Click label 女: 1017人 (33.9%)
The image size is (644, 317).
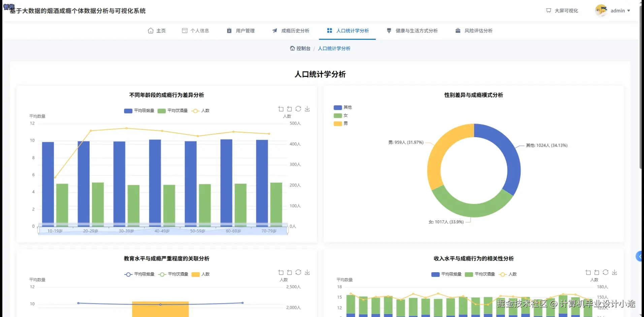(446, 222)
